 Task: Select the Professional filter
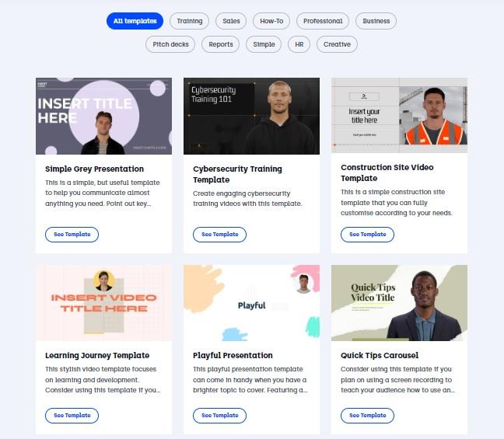tap(323, 21)
